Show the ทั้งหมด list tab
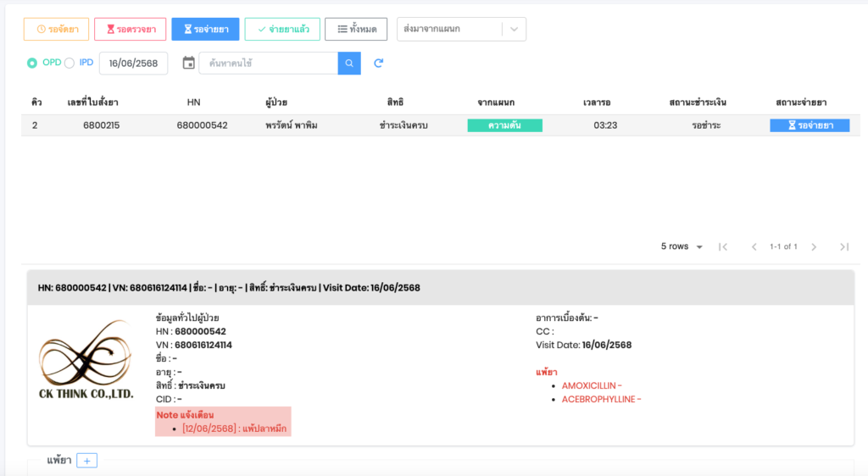This screenshot has height=476, width=868. [356, 29]
